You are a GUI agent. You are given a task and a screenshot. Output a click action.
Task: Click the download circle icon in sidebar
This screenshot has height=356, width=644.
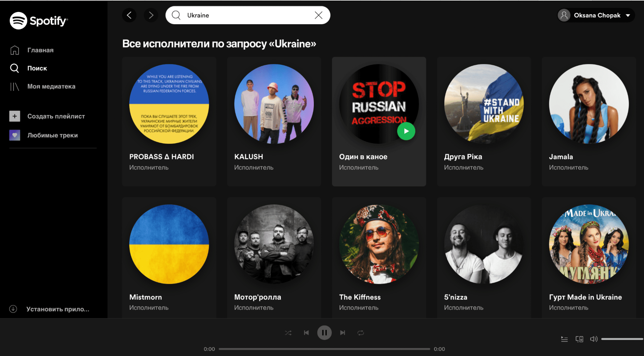pyautogui.click(x=13, y=309)
